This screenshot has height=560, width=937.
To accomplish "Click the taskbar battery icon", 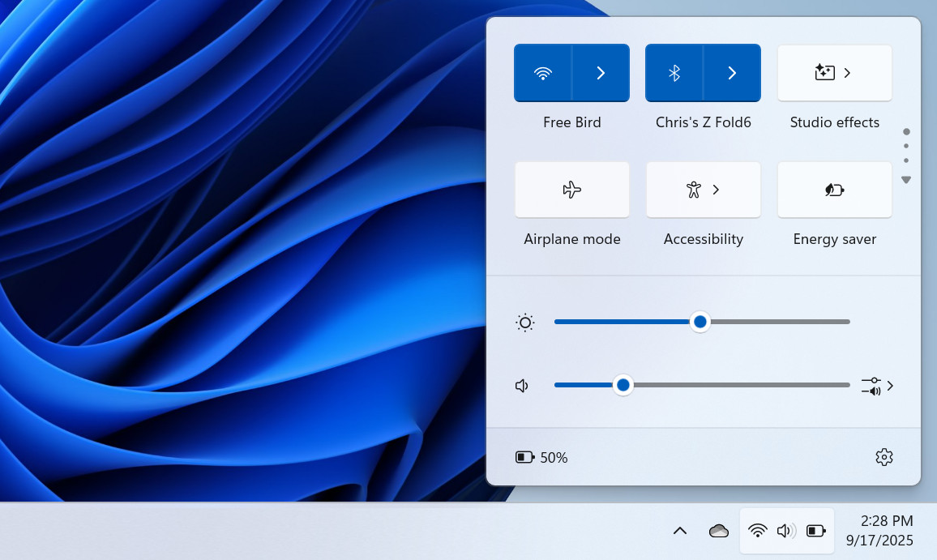I will (x=816, y=531).
